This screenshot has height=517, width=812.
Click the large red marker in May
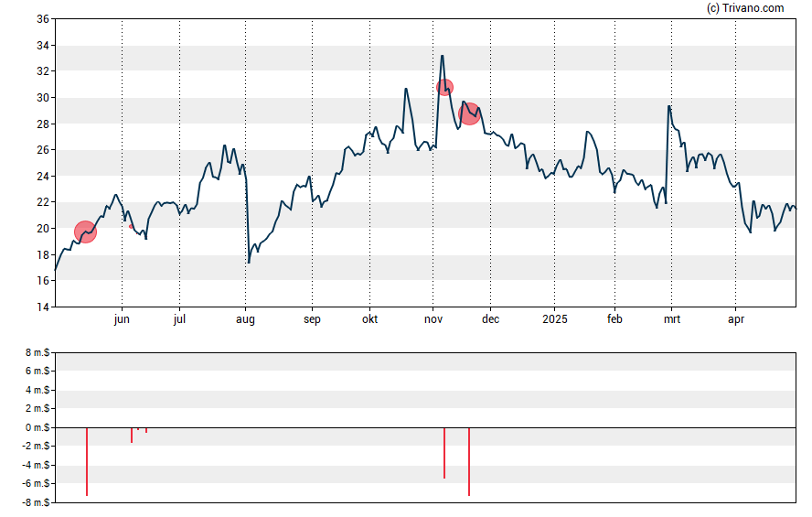coord(85,232)
